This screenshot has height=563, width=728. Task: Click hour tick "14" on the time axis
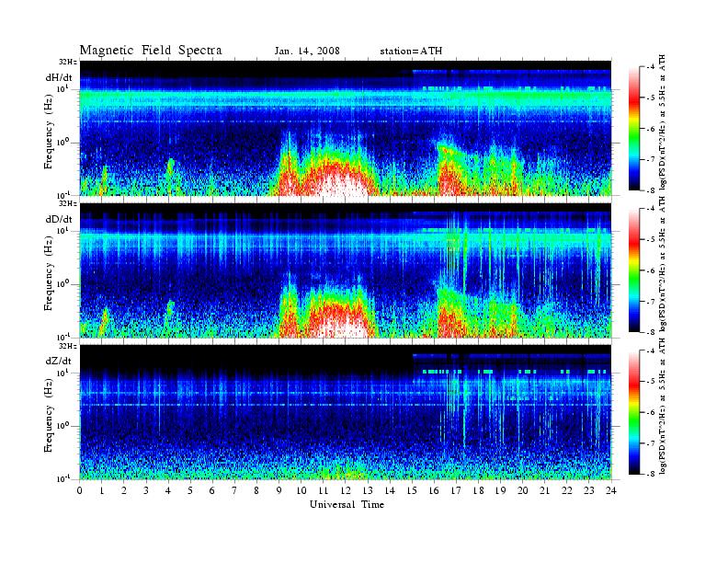pyautogui.click(x=390, y=490)
